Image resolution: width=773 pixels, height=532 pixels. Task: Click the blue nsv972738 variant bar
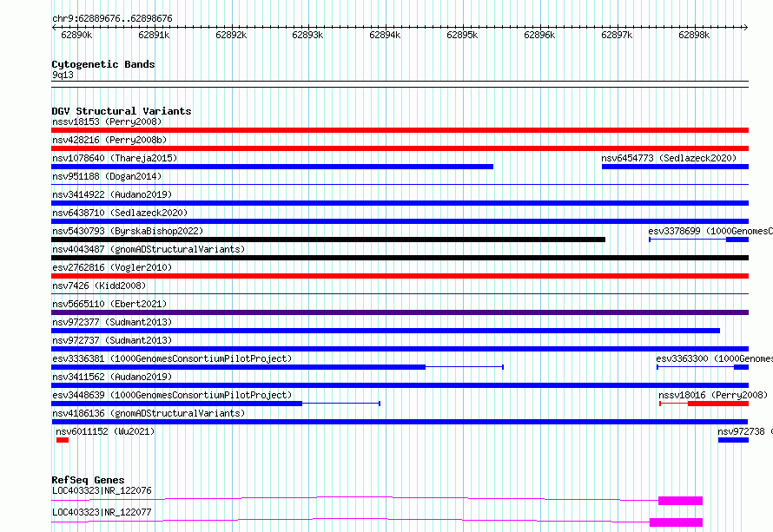pos(734,440)
